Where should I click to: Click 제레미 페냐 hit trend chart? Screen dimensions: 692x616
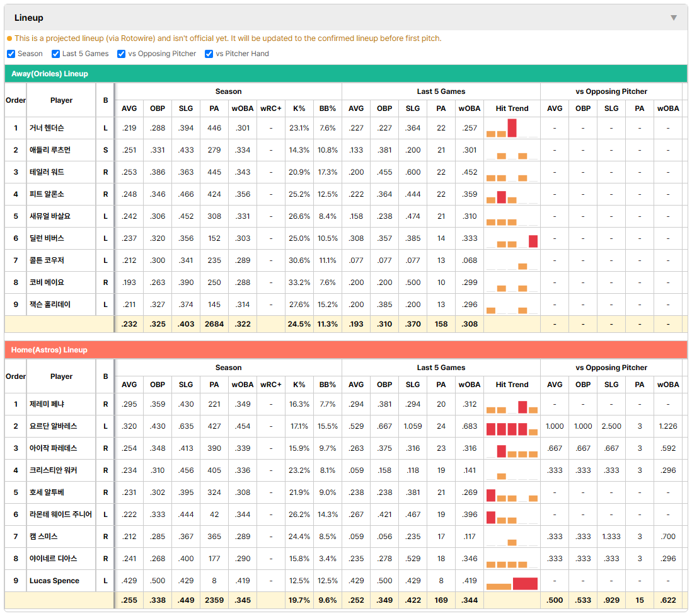[512, 406]
